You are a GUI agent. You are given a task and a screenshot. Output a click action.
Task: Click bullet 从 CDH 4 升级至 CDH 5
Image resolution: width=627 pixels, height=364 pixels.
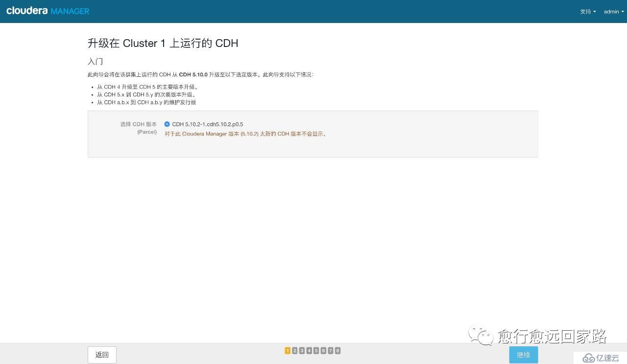pos(147,87)
